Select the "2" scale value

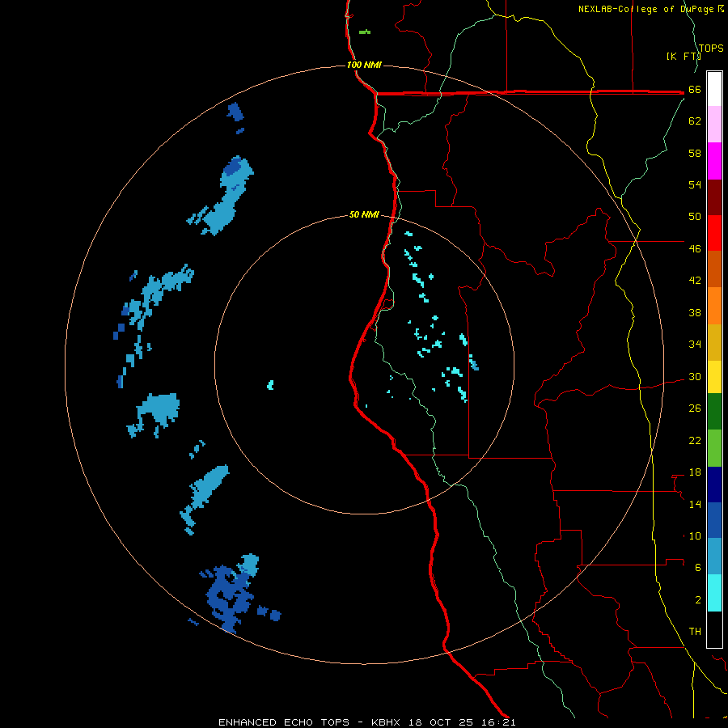[698, 599]
